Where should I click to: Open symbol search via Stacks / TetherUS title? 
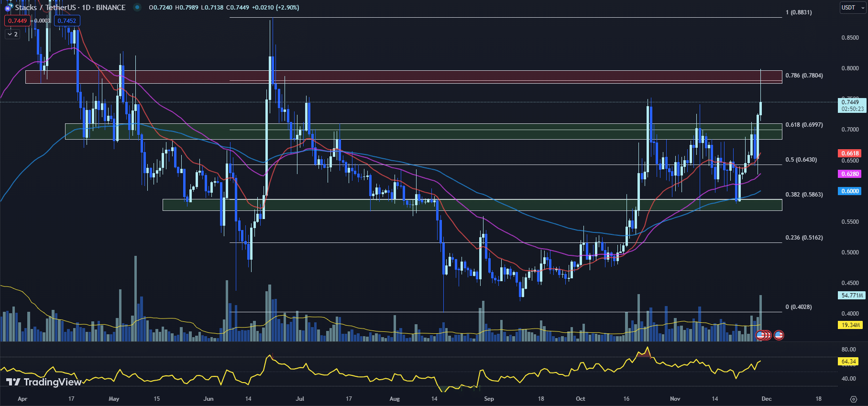[x=70, y=8]
